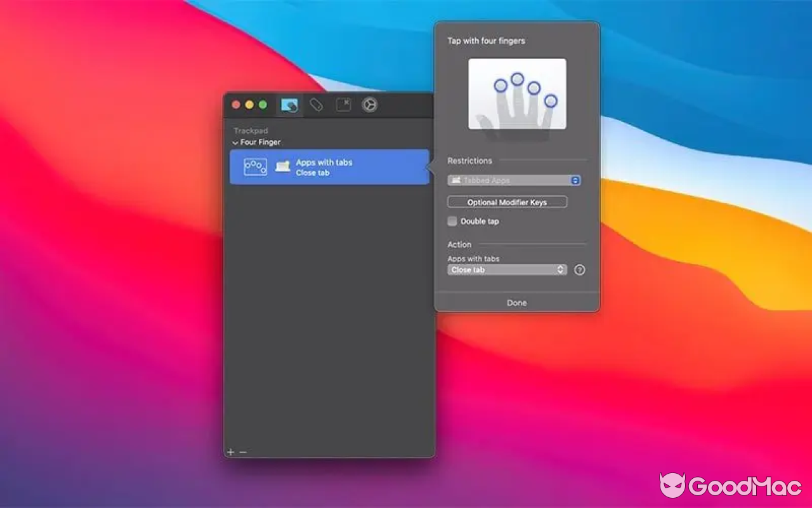812x508 pixels.
Task: Select the Trackpad icon in the toolbar
Action: (x=289, y=105)
